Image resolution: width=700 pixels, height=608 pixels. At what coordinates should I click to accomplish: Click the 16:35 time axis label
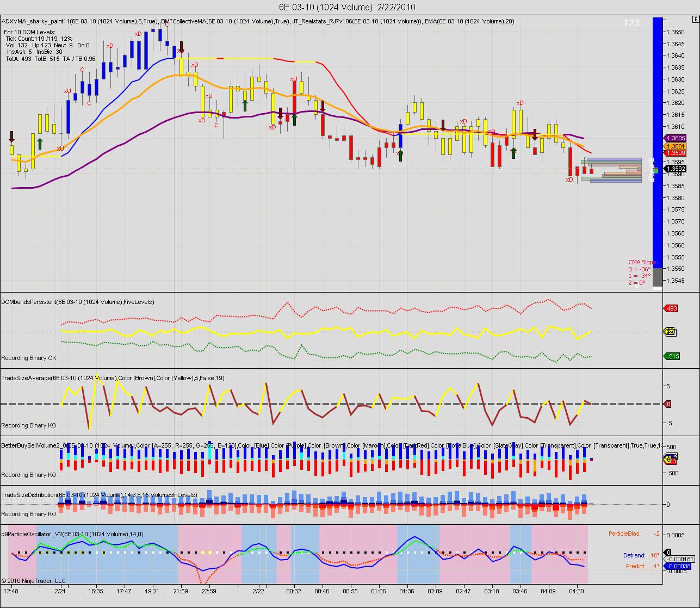[95, 591]
